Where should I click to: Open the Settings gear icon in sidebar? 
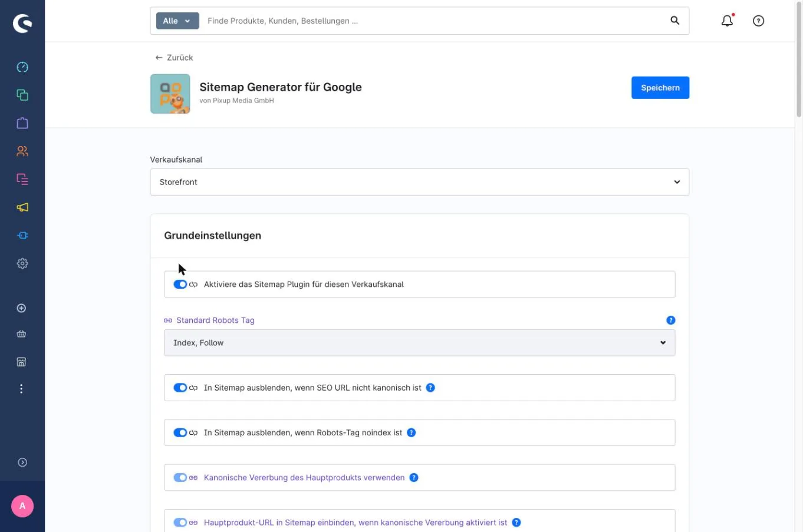22,263
